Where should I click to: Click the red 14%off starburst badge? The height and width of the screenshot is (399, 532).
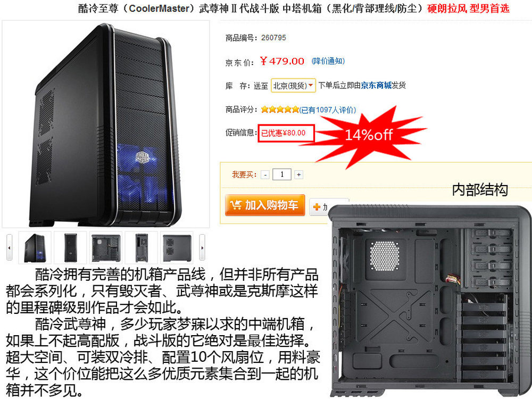[x=368, y=136]
